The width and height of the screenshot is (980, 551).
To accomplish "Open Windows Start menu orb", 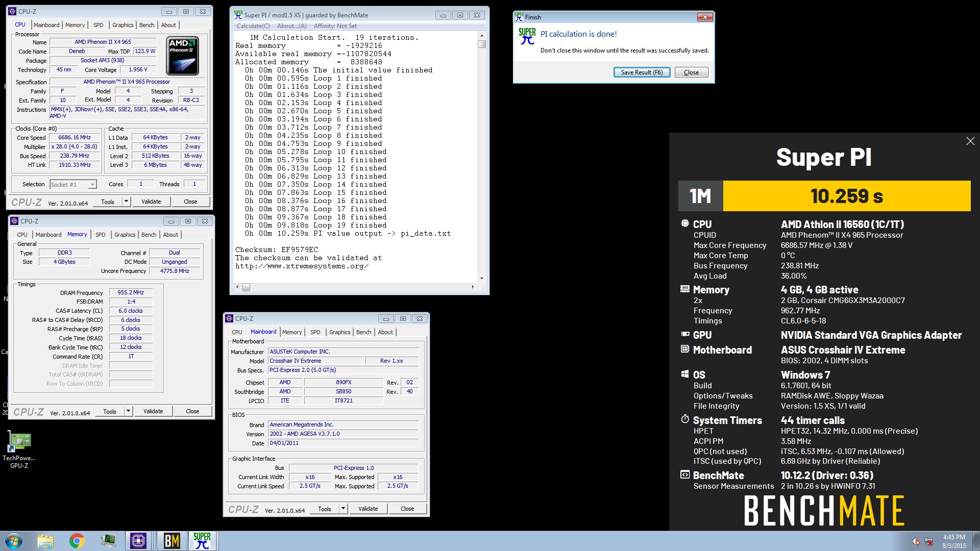I will (x=14, y=541).
